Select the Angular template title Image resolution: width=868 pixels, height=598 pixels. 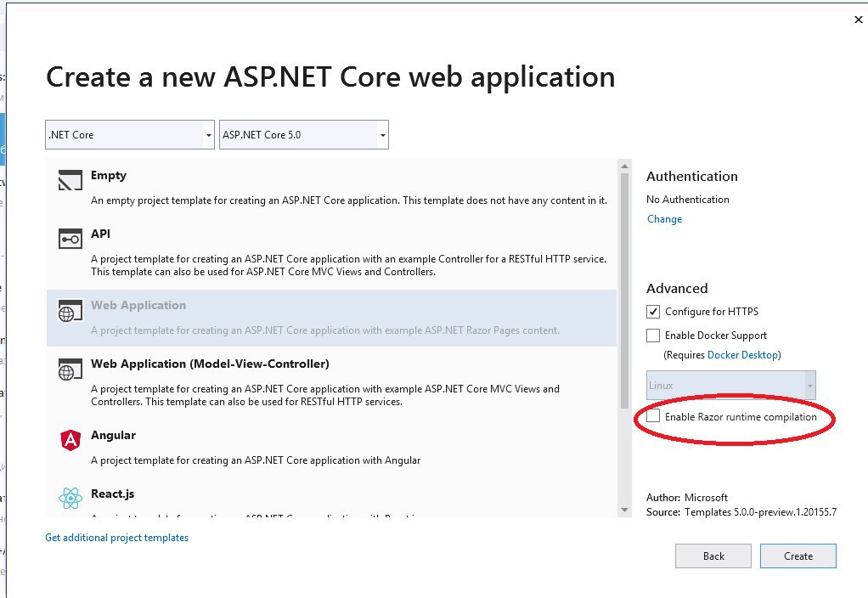tap(113, 435)
